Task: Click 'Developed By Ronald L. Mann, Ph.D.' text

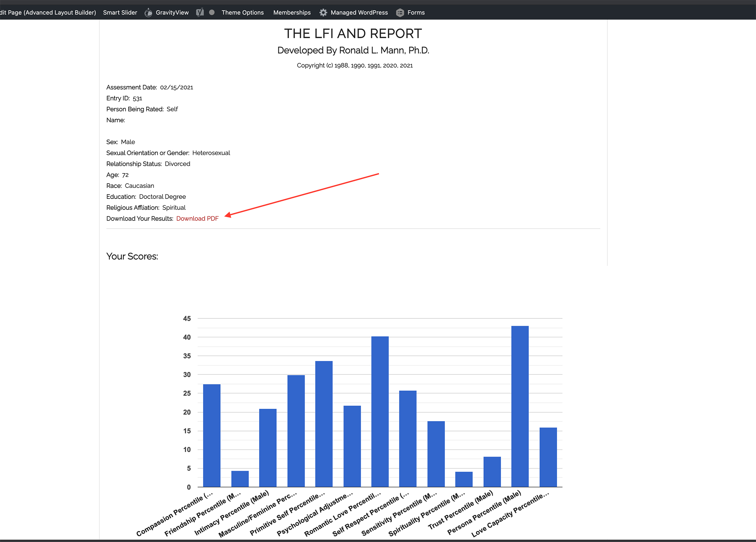Action: pos(353,50)
